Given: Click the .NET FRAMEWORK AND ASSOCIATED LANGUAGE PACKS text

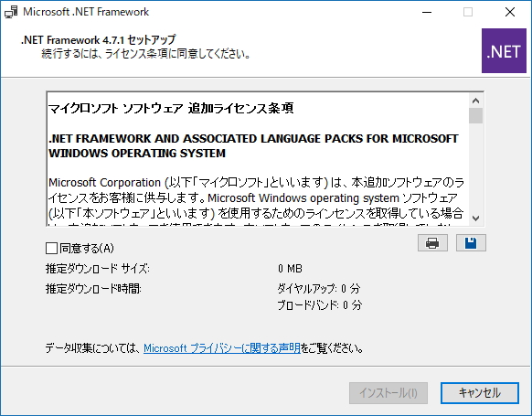Looking at the screenshot, I should pyautogui.click(x=253, y=146).
